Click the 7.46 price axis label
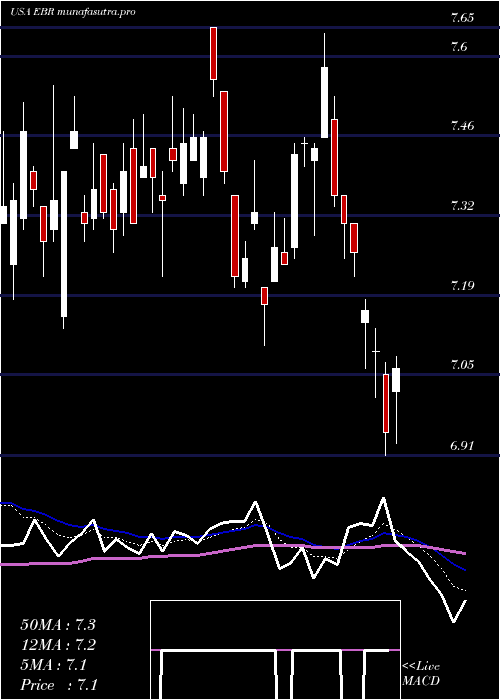Viewport: 500px width, 700px height. tap(462, 126)
